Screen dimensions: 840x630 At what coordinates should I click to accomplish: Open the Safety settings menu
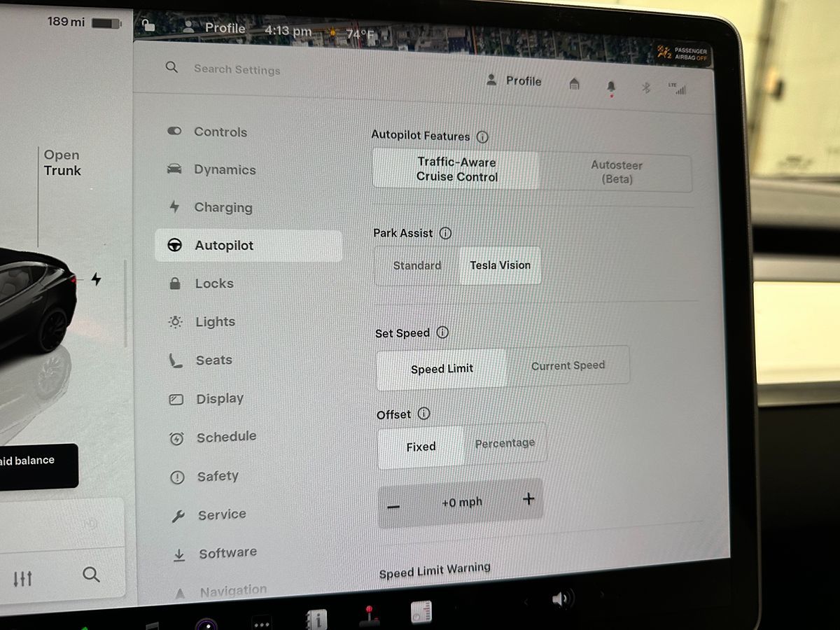tap(204, 477)
